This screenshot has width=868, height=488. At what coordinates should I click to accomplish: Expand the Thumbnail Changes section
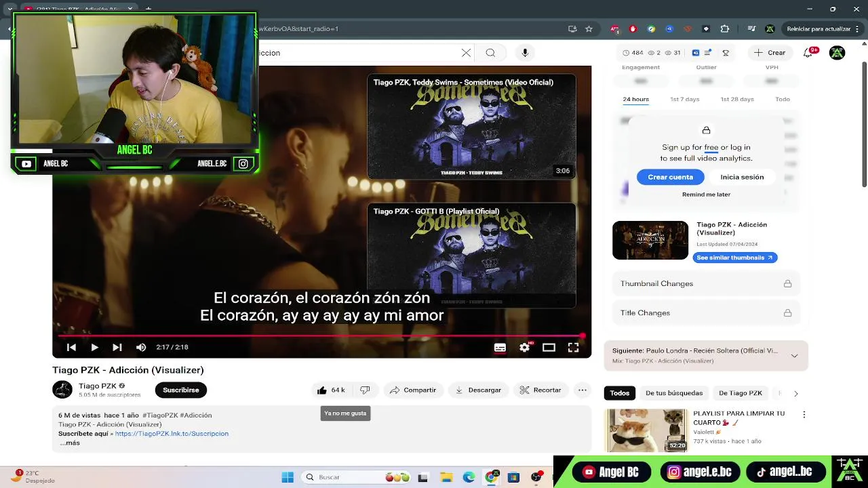pos(706,283)
